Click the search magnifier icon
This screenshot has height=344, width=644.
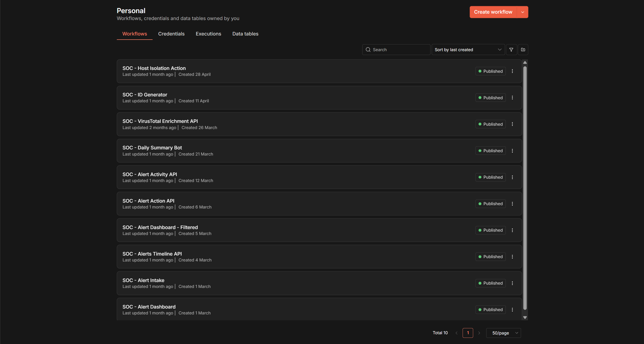(x=368, y=50)
